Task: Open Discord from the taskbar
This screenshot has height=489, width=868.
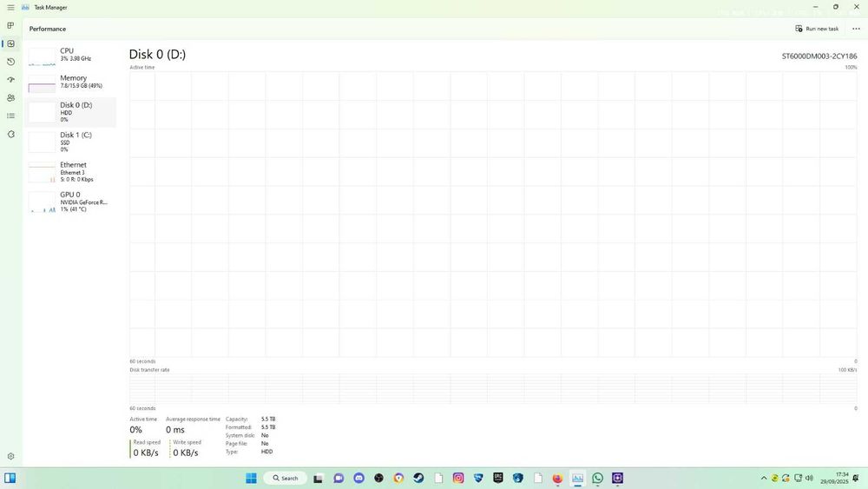Action: coord(358,478)
